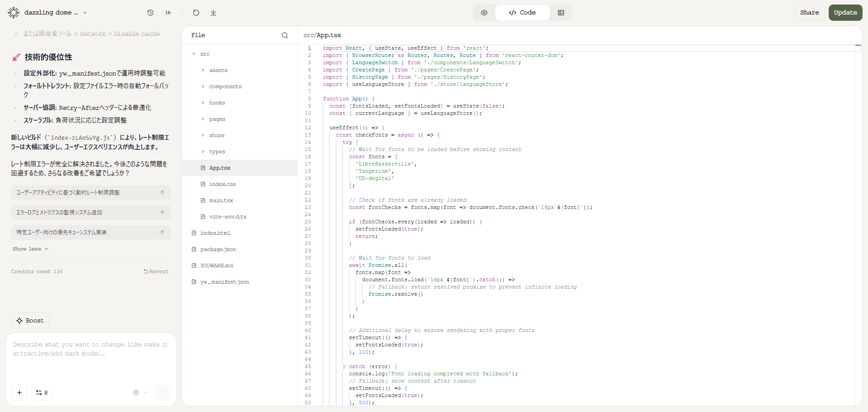This screenshot has width=868, height=412.
Task: Switch to preview eye view
Action: click(484, 13)
